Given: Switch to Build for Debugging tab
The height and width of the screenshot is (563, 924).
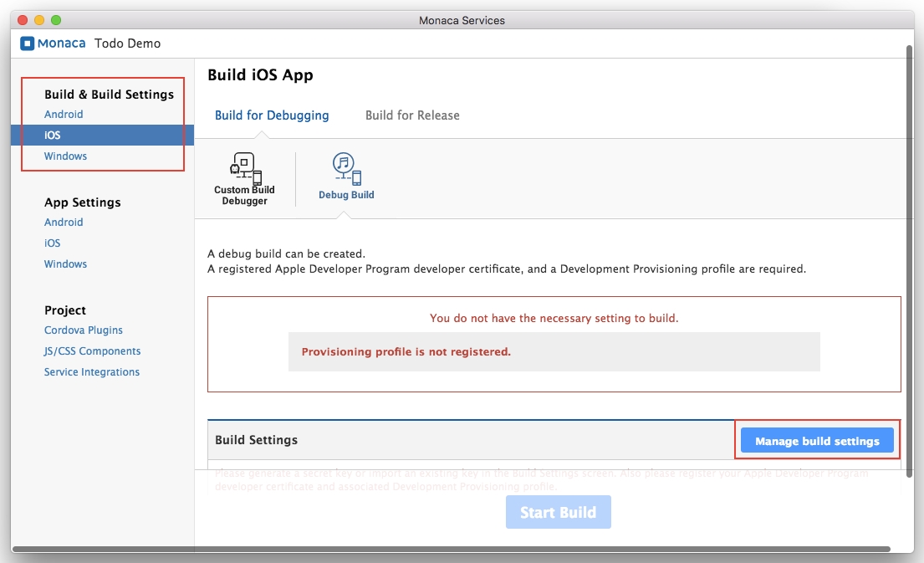Looking at the screenshot, I should pos(272,115).
